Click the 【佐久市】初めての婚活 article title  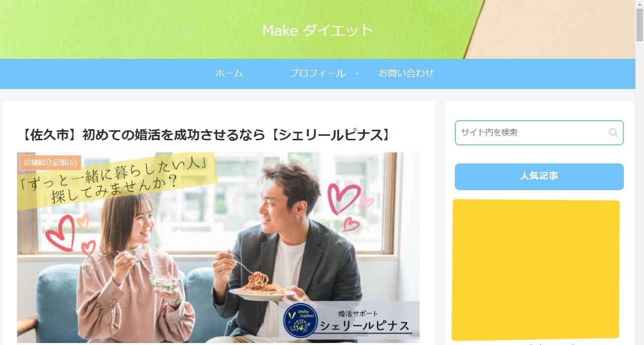click(206, 135)
